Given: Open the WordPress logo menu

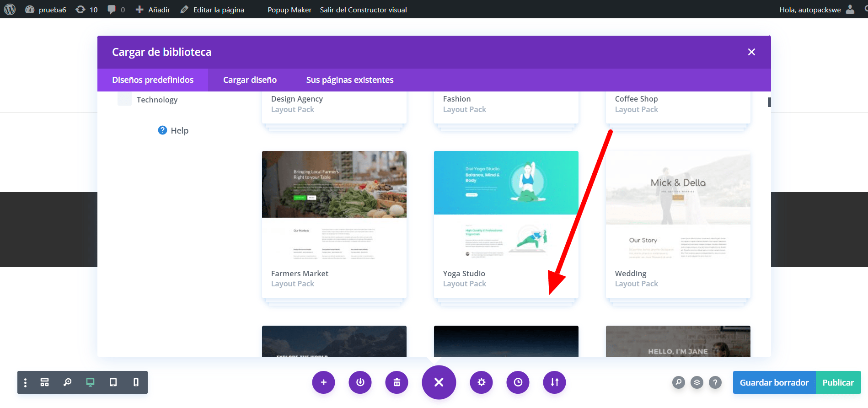Looking at the screenshot, I should tap(10, 9).
